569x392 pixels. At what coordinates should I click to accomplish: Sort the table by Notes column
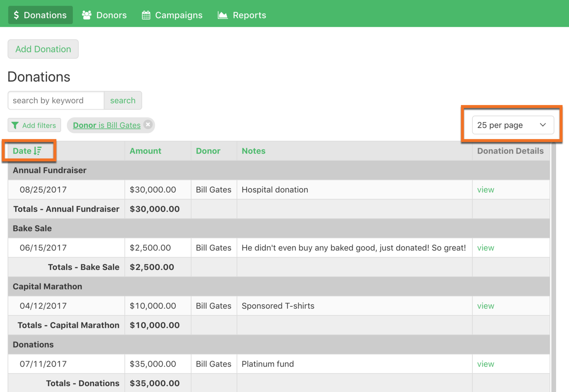(x=253, y=151)
